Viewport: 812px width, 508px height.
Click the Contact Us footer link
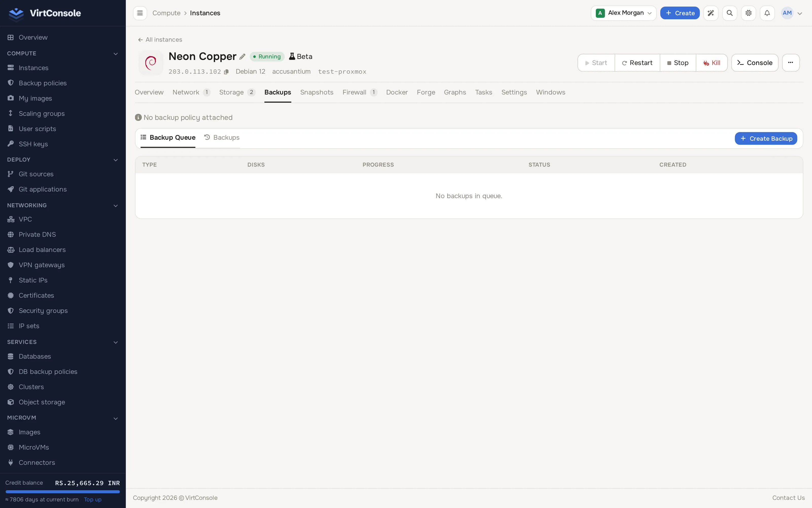point(788,498)
